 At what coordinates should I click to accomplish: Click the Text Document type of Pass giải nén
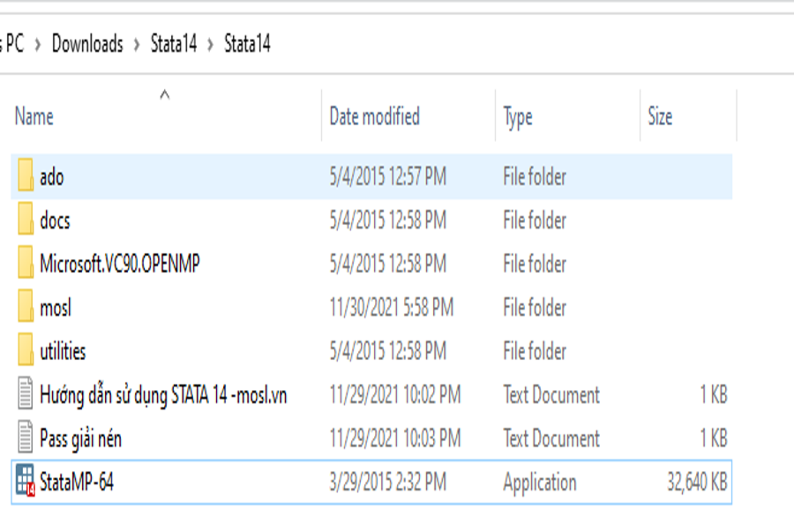551,438
